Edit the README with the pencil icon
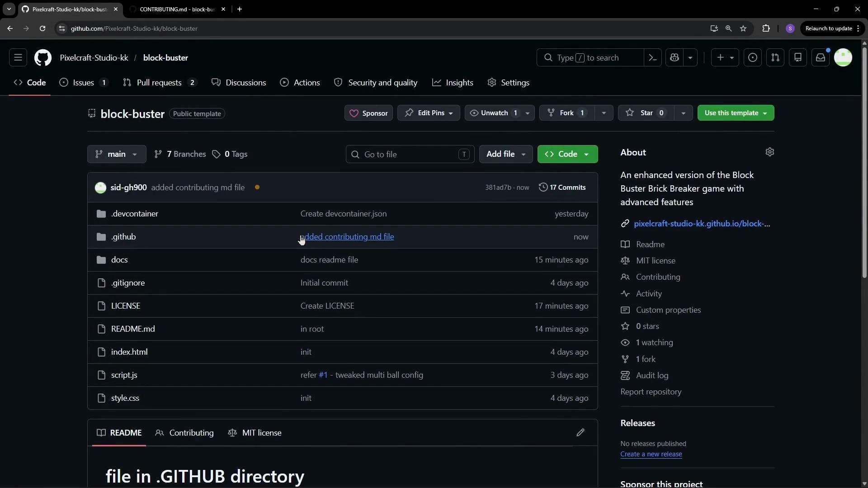This screenshot has height=488, width=868. (580, 433)
